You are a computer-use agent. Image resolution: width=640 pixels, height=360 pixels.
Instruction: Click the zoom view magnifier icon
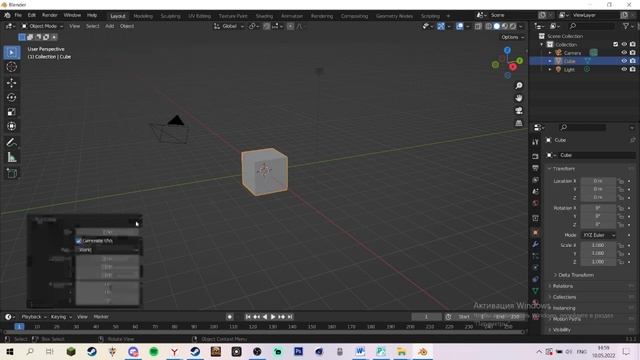tap(519, 85)
